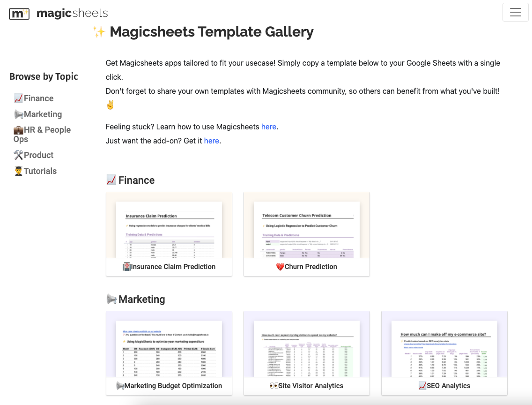Image resolution: width=532 pixels, height=405 pixels.
Task: Select Finance in Browse by Topic
Action: click(38, 98)
